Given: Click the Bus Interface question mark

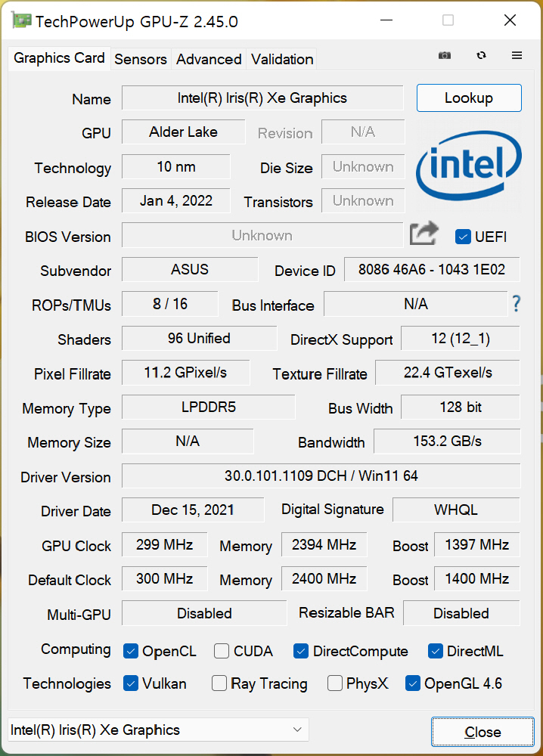Looking at the screenshot, I should [517, 304].
